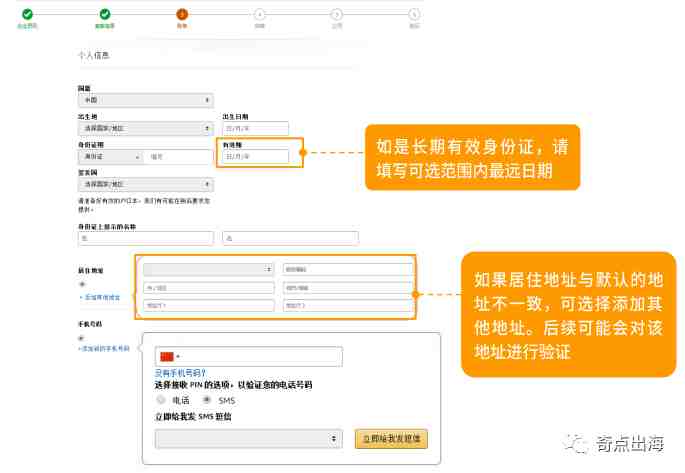Click the first name field under 身份证上显示的名称
Screen dimensions: 685x473
(x=291, y=238)
